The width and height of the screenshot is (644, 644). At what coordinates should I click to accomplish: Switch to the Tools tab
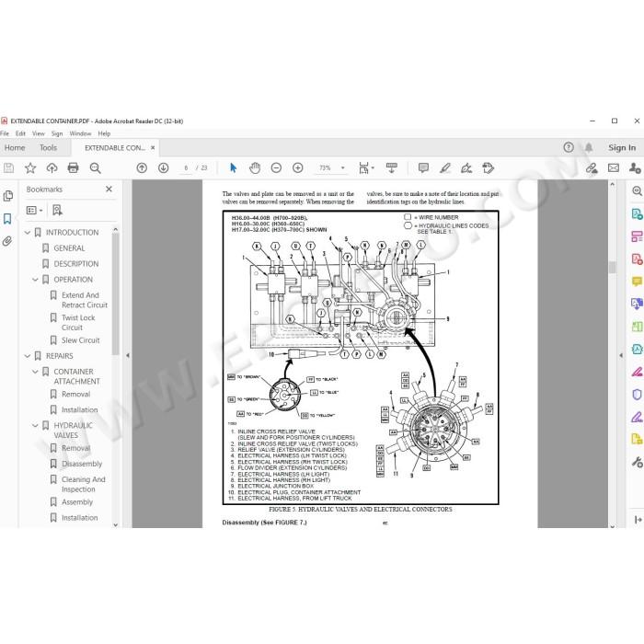click(48, 147)
